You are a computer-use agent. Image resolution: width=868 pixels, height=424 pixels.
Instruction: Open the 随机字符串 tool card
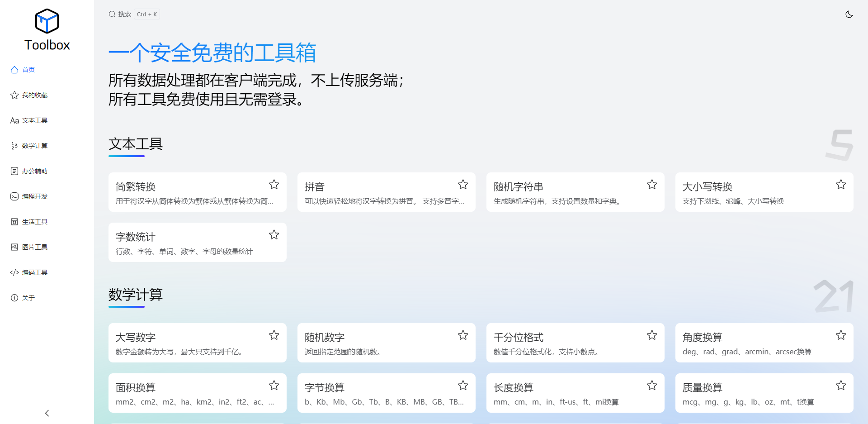(x=576, y=192)
